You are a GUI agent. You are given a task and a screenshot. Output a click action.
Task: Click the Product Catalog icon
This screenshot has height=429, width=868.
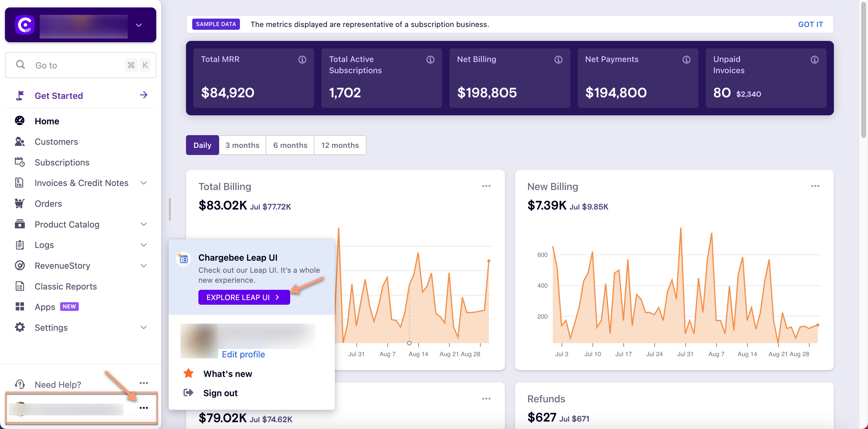[20, 224]
